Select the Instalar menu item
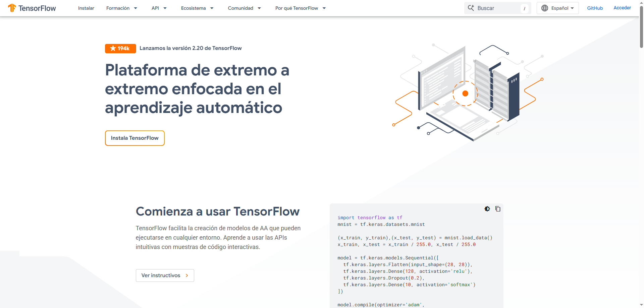The height and width of the screenshot is (308, 644). 86,8
